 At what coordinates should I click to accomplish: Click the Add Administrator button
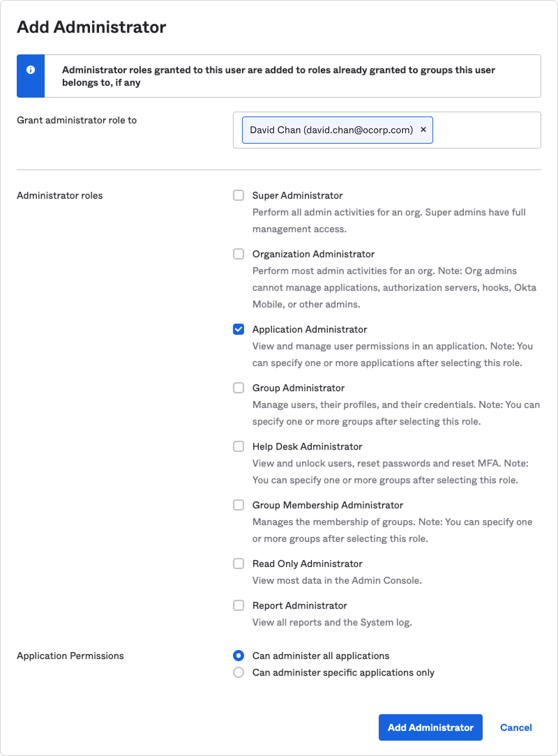coord(430,727)
